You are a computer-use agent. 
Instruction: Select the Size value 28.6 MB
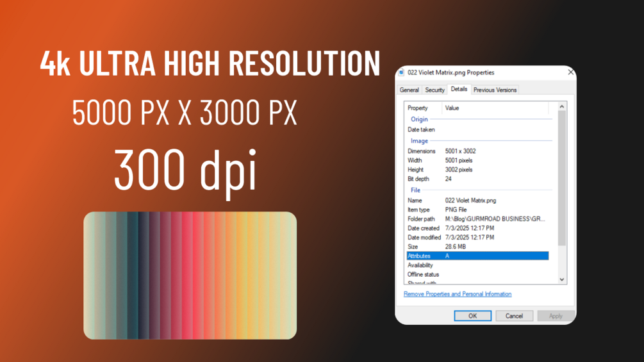455,247
